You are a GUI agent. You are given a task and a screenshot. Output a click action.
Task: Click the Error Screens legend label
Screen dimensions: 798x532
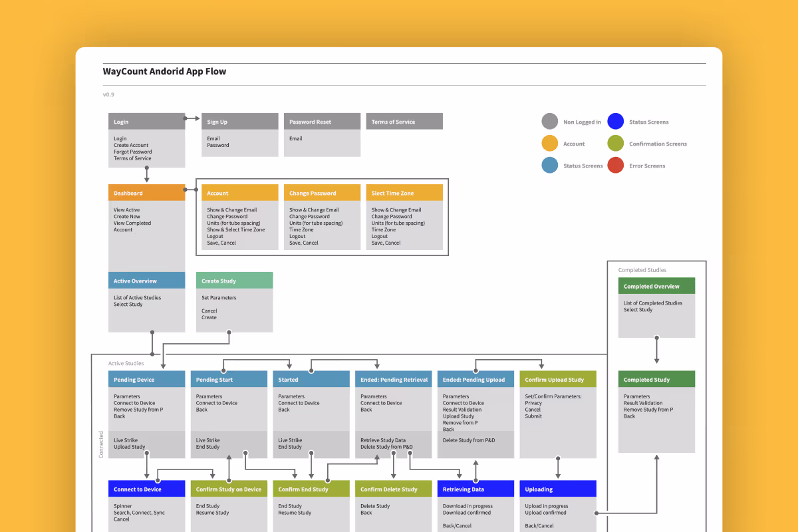coord(647,166)
